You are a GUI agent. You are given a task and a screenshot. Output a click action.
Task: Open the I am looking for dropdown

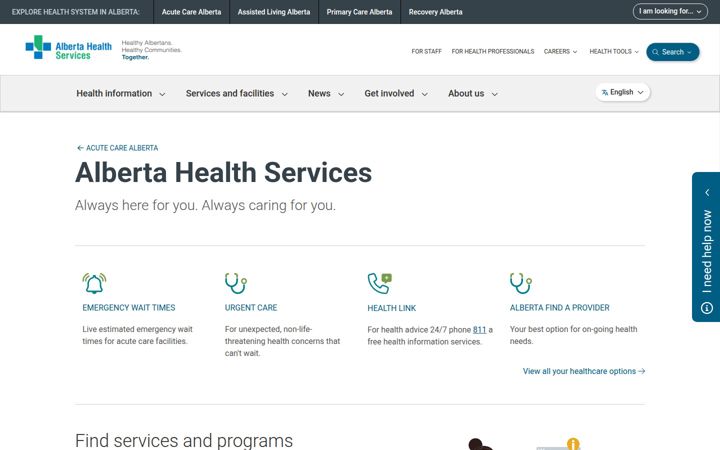click(670, 11)
